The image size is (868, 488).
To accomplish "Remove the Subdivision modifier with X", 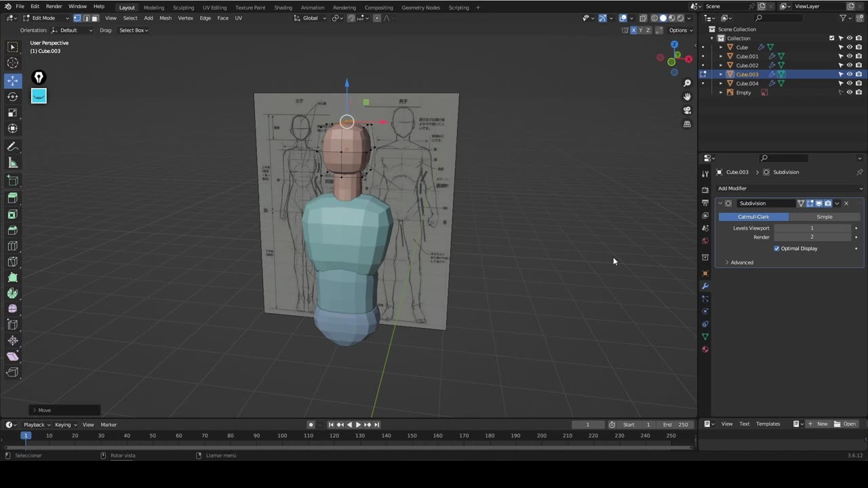I will point(846,203).
